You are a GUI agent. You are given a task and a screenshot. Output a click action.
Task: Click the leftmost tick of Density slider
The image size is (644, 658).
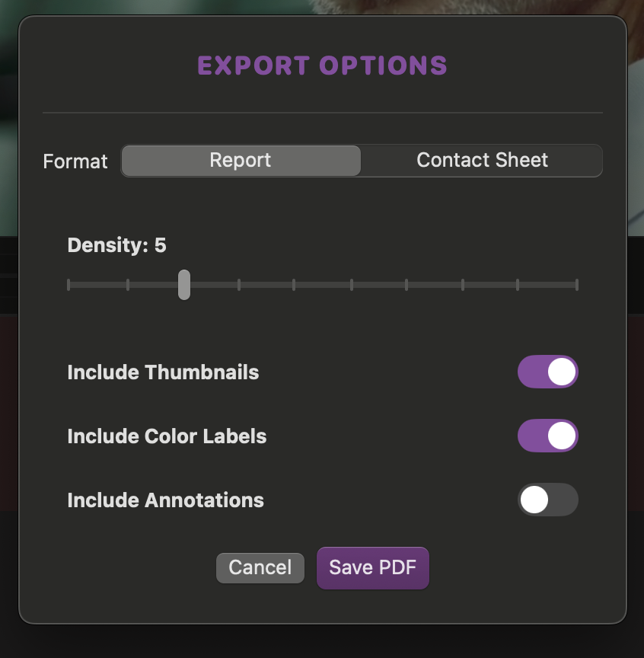(x=69, y=285)
